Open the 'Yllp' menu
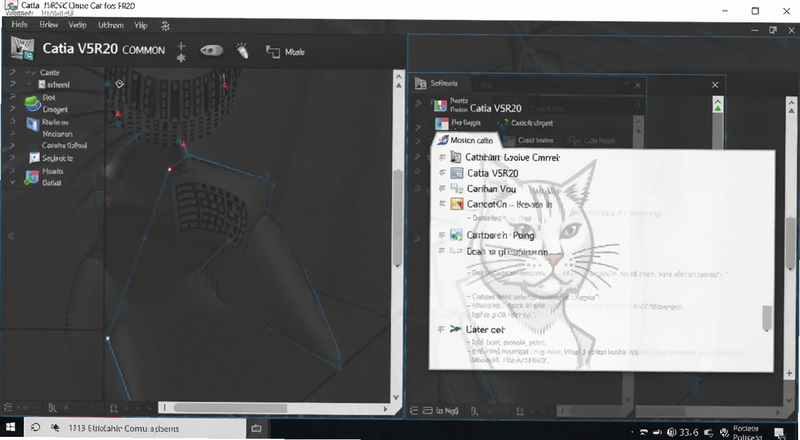 click(x=141, y=25)
